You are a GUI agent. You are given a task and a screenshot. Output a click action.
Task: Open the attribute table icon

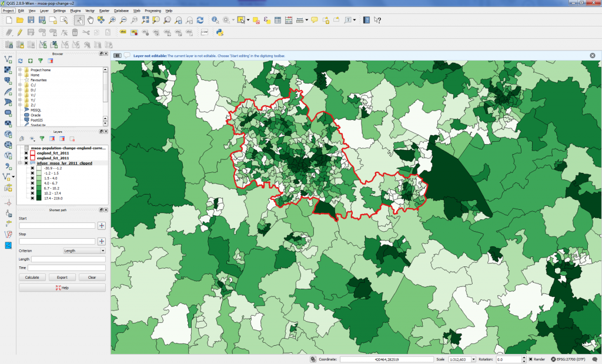click(277, 20)
